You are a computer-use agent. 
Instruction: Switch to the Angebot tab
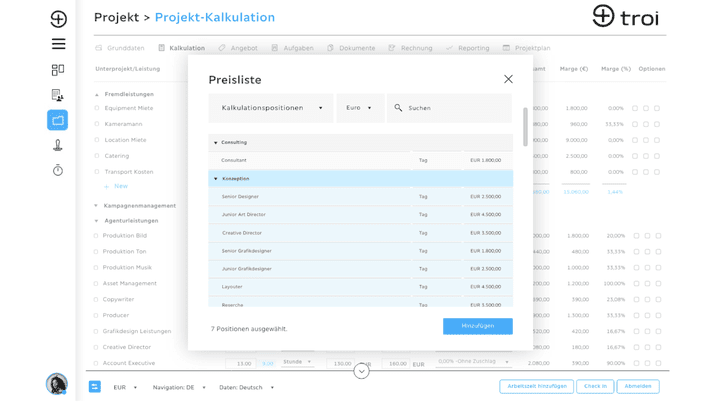click(238, 48)
